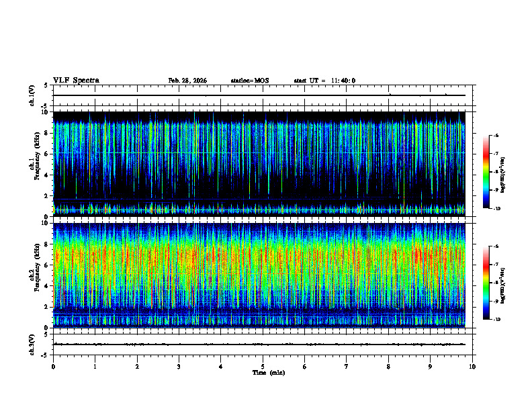Click the ch.1 colorbar "-6" scale value

(496, 136)
